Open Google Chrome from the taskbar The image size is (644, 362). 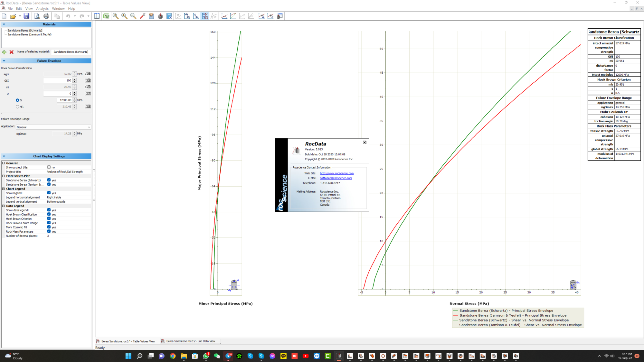(x=173, y=356)
